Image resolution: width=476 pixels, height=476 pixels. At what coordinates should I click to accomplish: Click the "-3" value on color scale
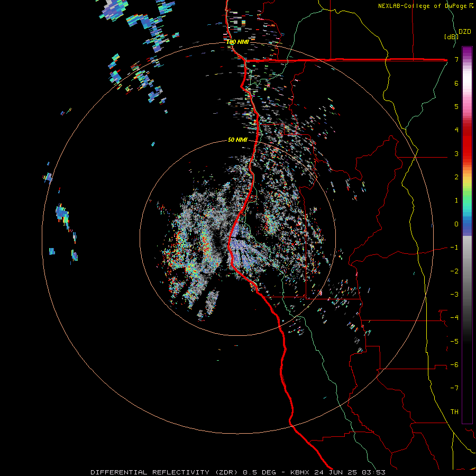click(454, 295)
